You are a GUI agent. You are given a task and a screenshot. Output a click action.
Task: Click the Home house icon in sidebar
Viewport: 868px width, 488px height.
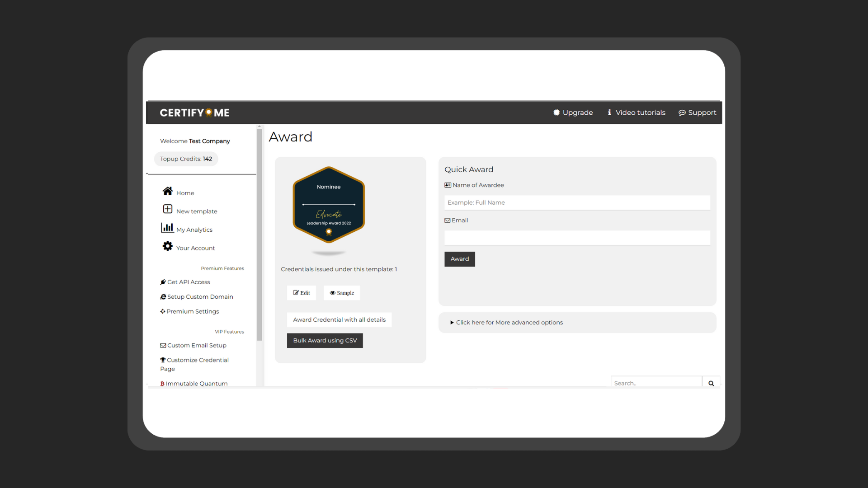[x=168, y=191]
